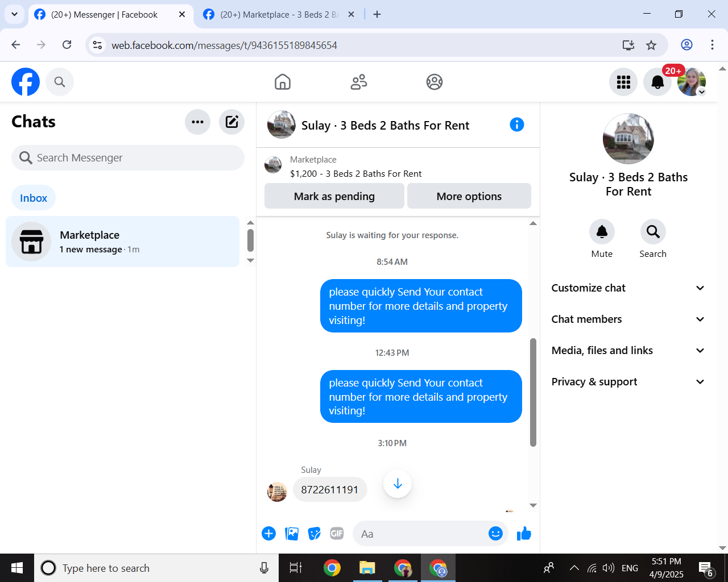Click the 12:43 PM blue message bubble
The image size is (728, 582).
421,397
